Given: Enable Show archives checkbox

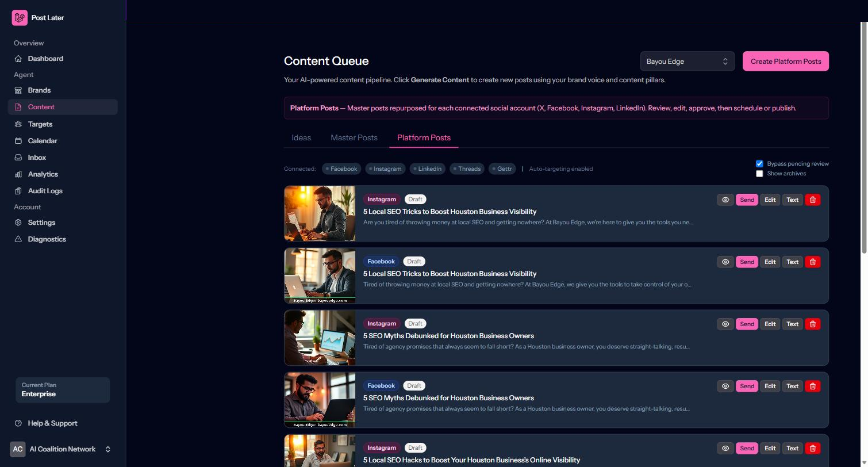Looking at the screenshot, I should (759, 174).
